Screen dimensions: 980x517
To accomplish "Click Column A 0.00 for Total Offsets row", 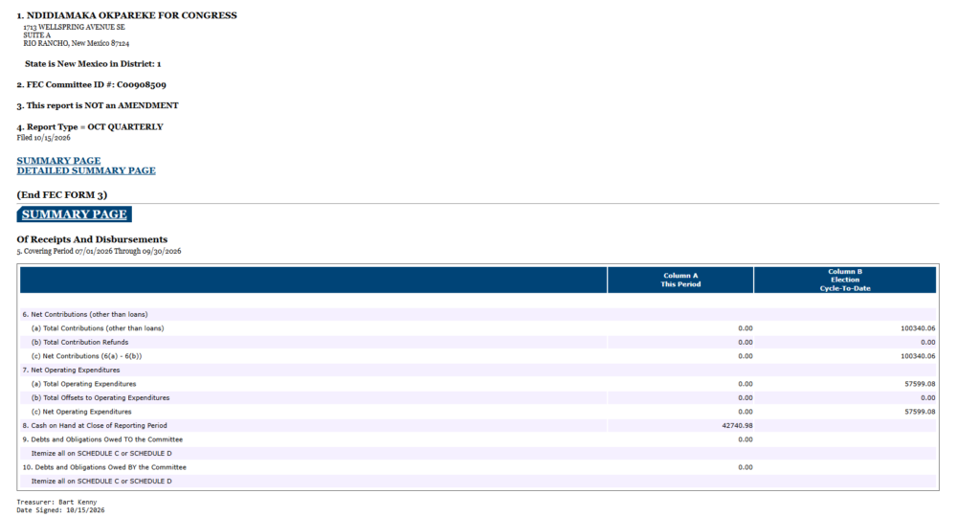I will point(745,397).
